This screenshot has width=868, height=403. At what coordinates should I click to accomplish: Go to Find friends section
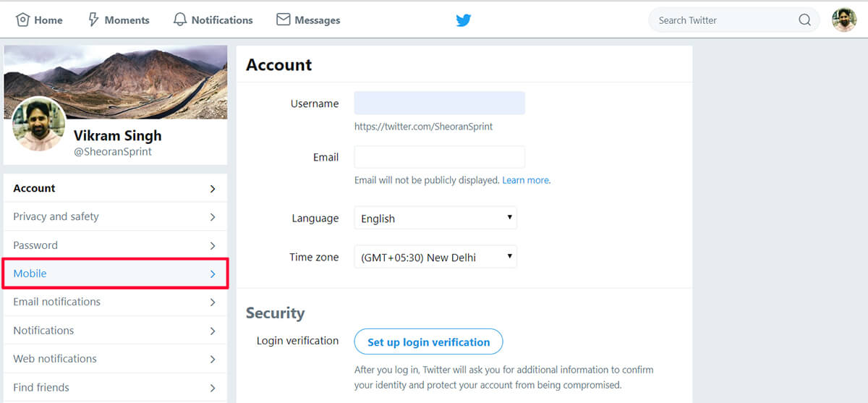coord(115,387)
